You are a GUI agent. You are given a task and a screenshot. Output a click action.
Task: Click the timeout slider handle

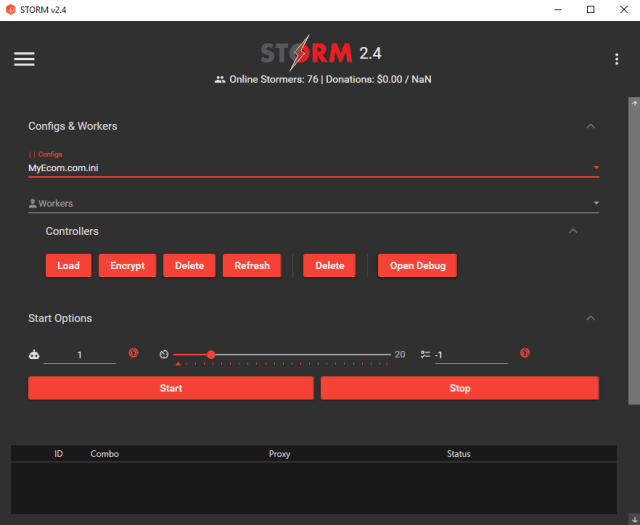pos(211,354)
